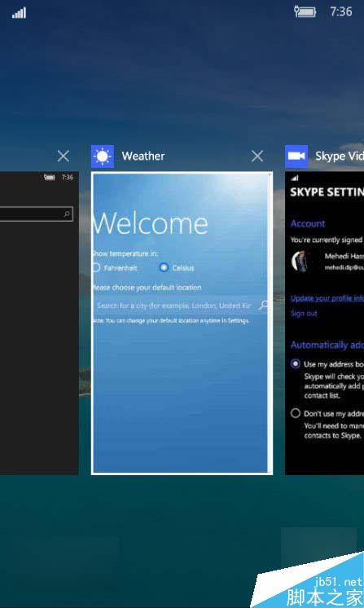Close the leftmost app card
This screenshot has height=608, width=364.
64,156
